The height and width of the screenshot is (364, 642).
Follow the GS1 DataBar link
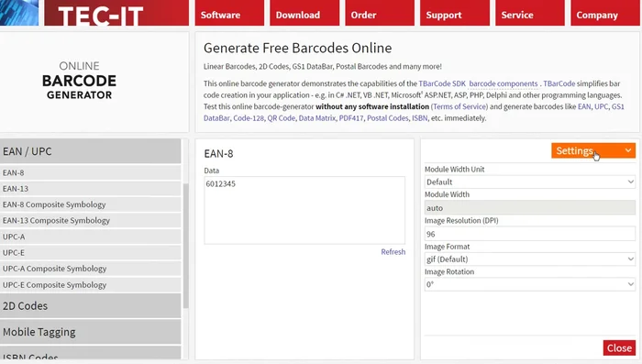click(x=618, y=106)
